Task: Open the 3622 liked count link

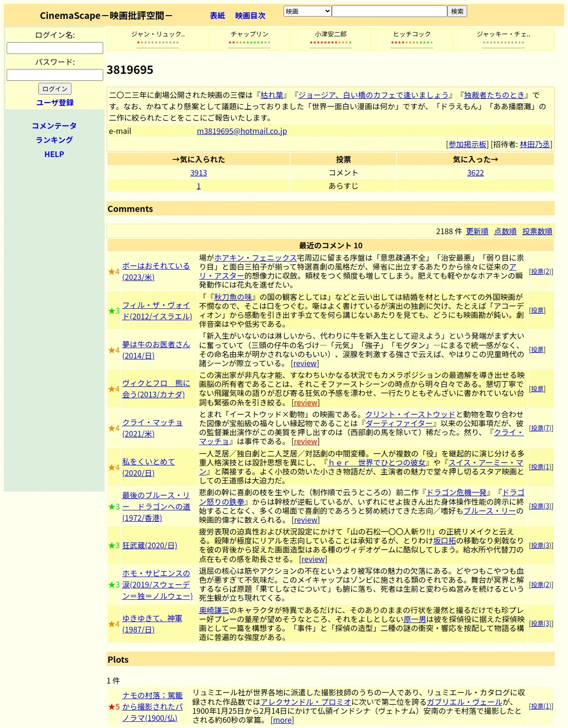Action: (x=475, y=173)
